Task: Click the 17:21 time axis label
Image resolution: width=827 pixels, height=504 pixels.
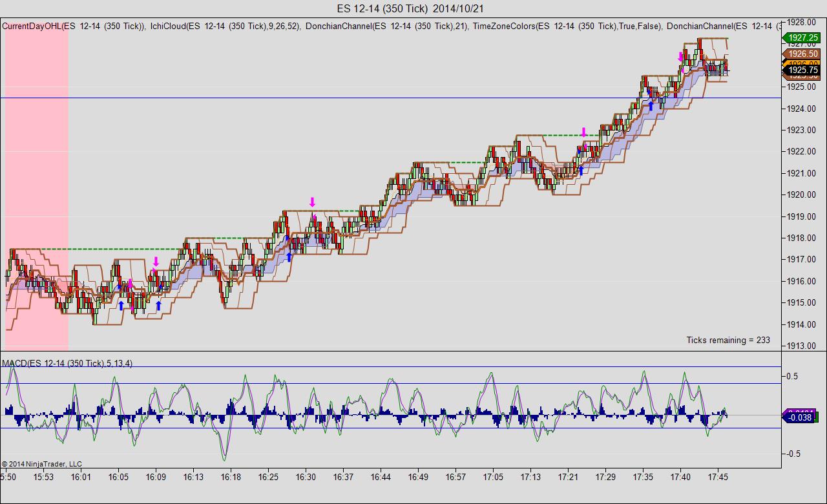Action: pos(568,477)
